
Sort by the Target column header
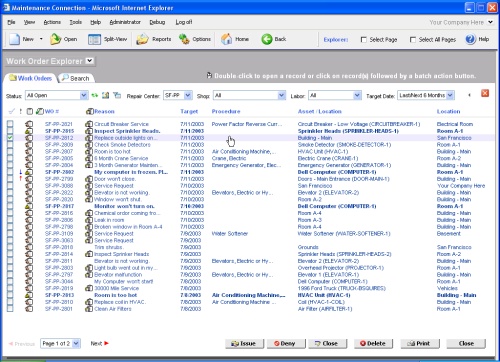189,111
